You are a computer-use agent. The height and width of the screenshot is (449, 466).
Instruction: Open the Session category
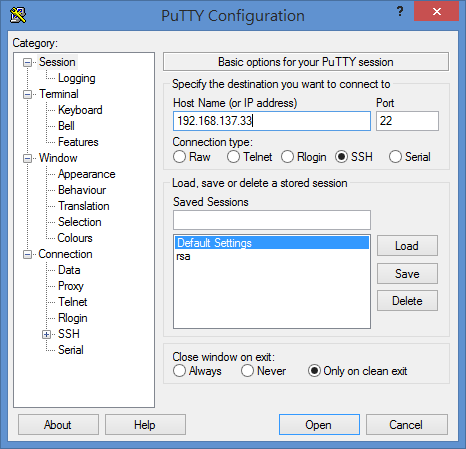(x=57, y=62)
